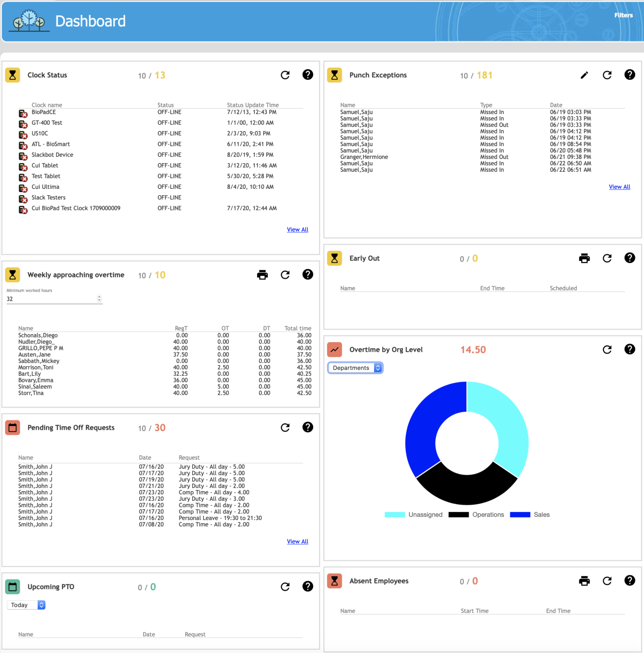Refresh the Overtime by Org Level chart

(x=607, y=349)
